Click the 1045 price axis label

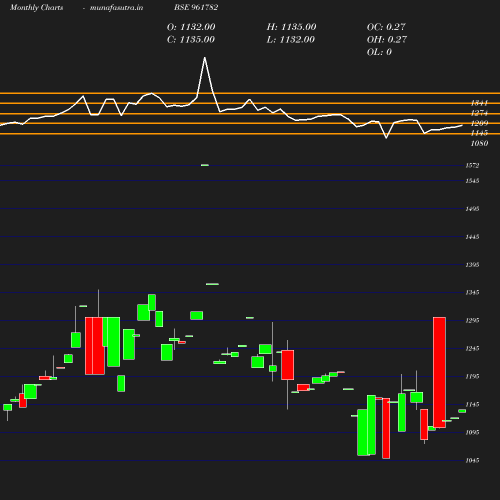coord(472,460)
